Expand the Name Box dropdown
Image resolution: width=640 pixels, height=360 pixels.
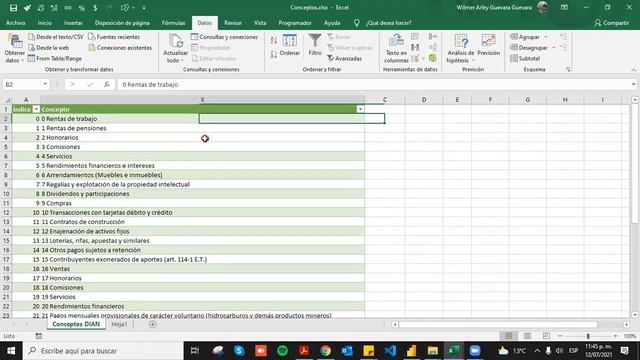point(45,84)
